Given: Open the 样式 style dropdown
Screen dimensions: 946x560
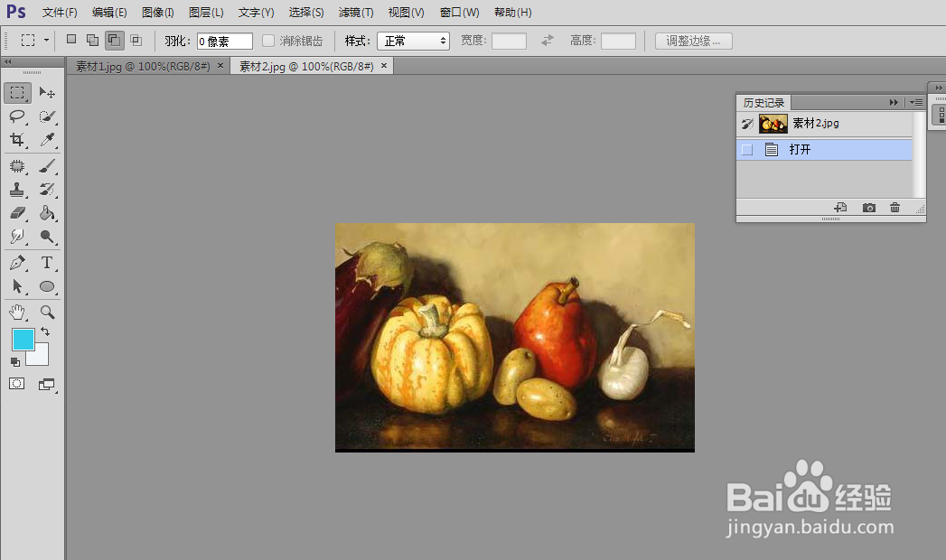Looking at the screenshot, I should click(x=413, y=41).
